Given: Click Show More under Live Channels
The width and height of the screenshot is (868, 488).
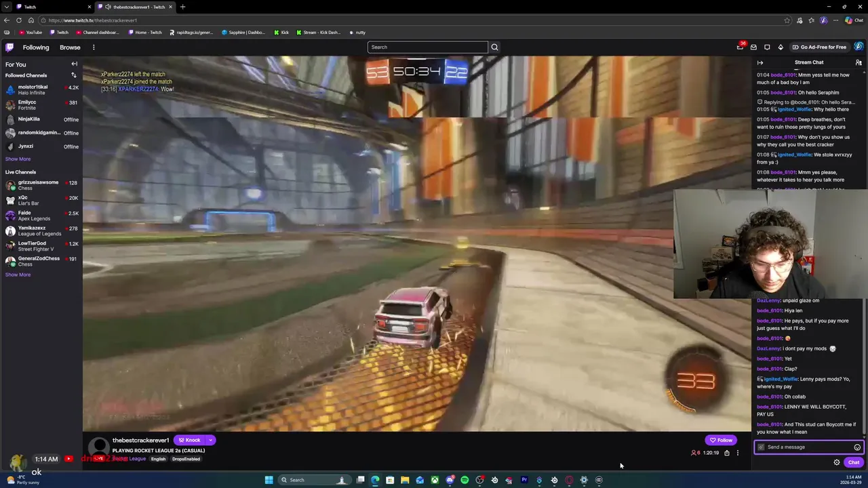Looking at the screenshot, I should 18,274.
